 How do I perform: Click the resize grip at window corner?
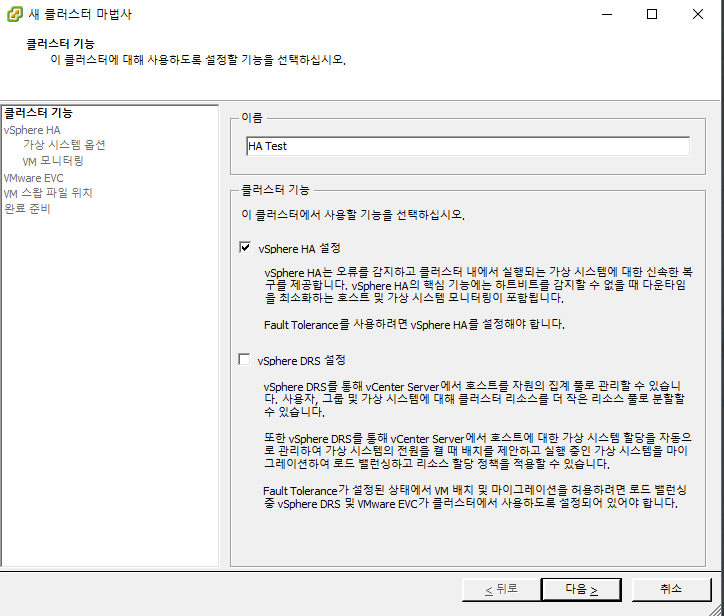tap(716, 609)
